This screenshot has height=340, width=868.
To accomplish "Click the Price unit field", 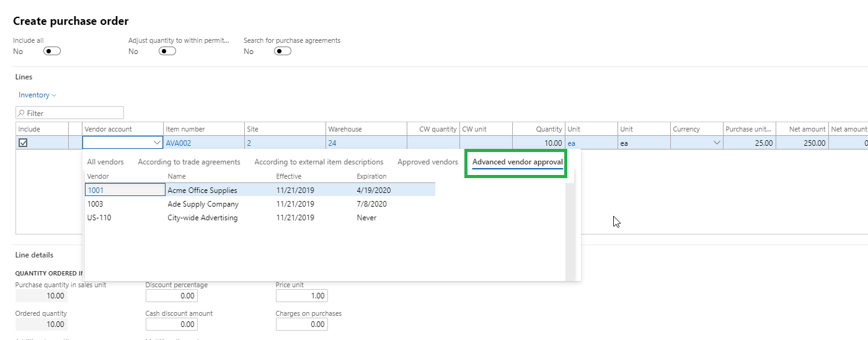I will tap(302, 296).
